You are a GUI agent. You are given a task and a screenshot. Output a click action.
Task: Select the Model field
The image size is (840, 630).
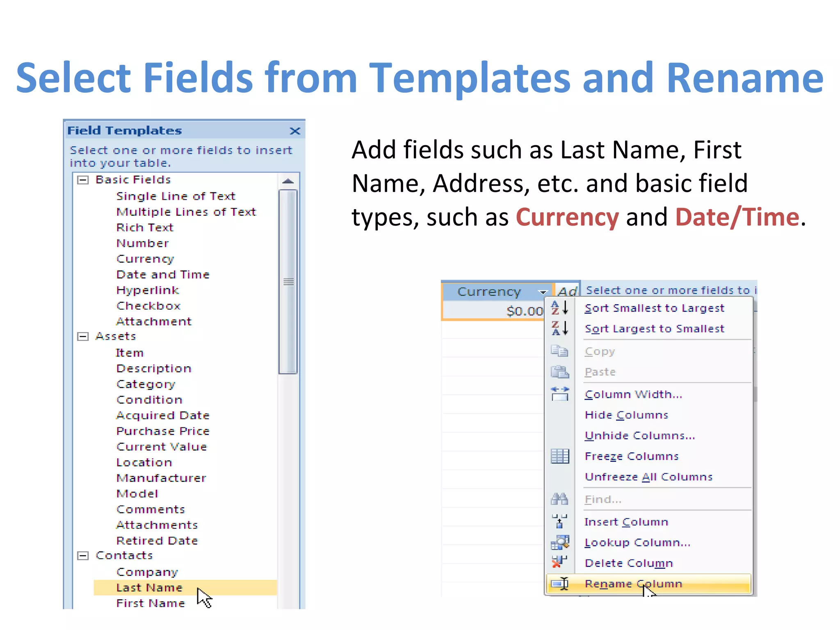[x=137, y=493]
